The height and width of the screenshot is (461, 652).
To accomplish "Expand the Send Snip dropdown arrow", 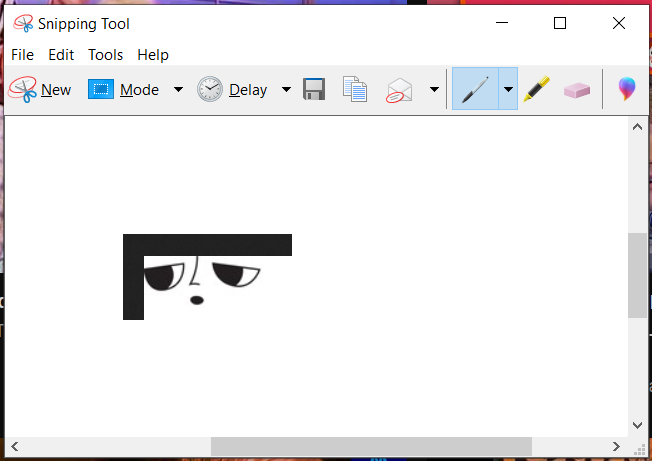I will [x=434, y=89].
